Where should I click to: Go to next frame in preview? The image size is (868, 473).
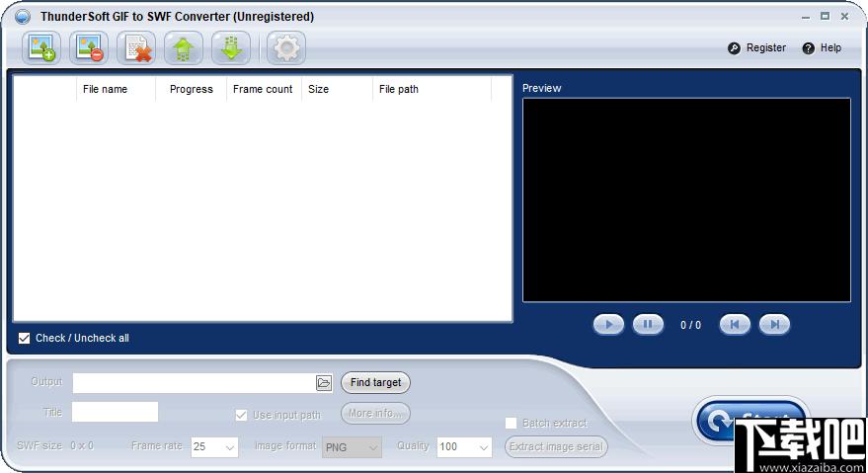tap(774, 325)
